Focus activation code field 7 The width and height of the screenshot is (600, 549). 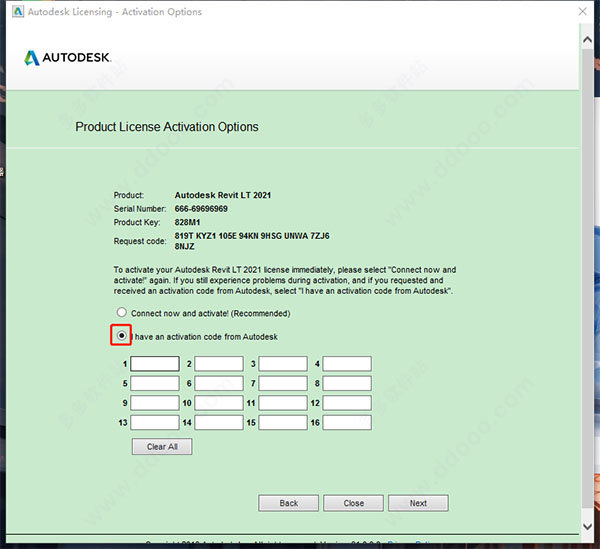(283, 383)
